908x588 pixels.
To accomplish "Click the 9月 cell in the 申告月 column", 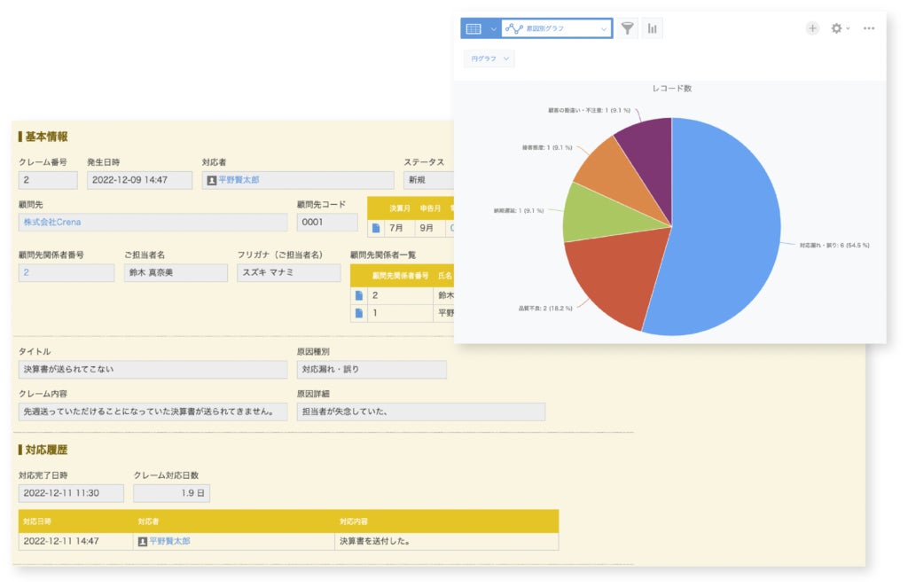I will tap(430, 228).
